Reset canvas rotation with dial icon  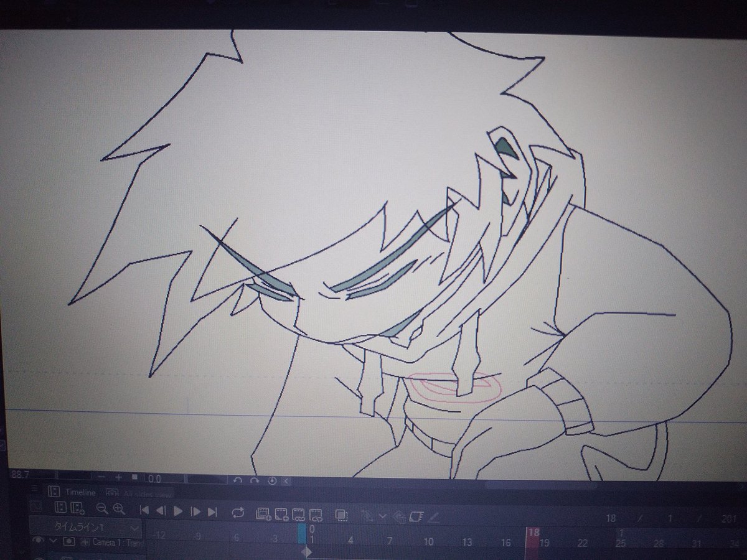[272, 480]
